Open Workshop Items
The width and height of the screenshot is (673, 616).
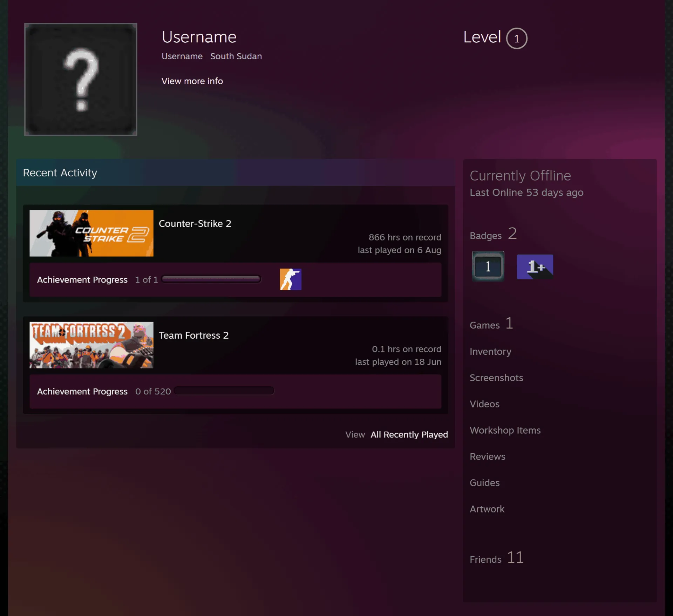pyautogui.click(x=505, y=430)
